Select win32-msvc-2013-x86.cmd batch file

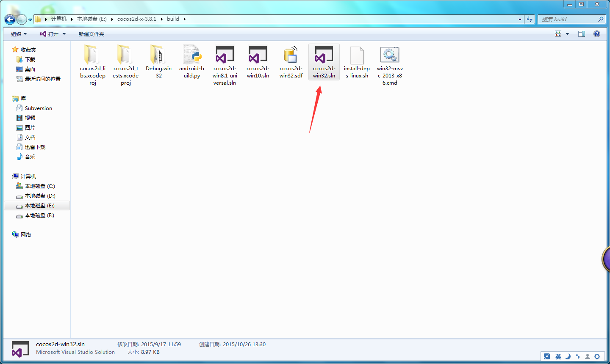pyautogui.click(x=390, y=66)
